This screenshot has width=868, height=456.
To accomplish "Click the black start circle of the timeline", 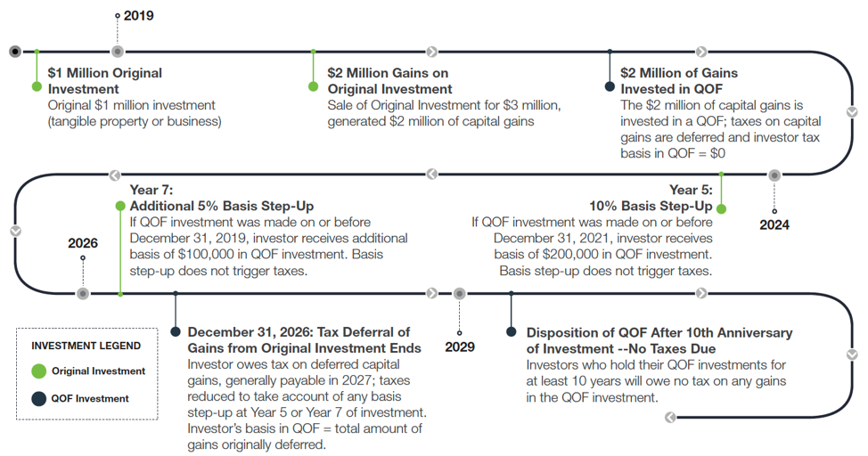I will tap(15, 52).
